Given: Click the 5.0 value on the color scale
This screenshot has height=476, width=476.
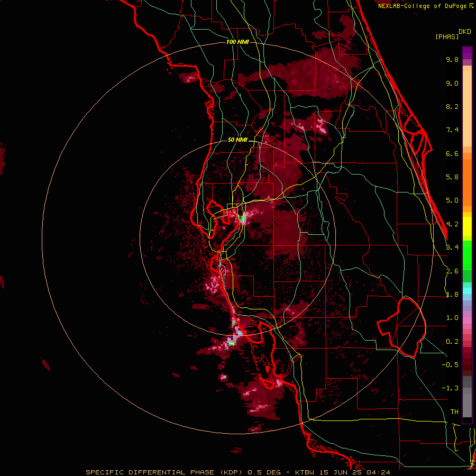Looking at the screenshot, I should (452, 200).
